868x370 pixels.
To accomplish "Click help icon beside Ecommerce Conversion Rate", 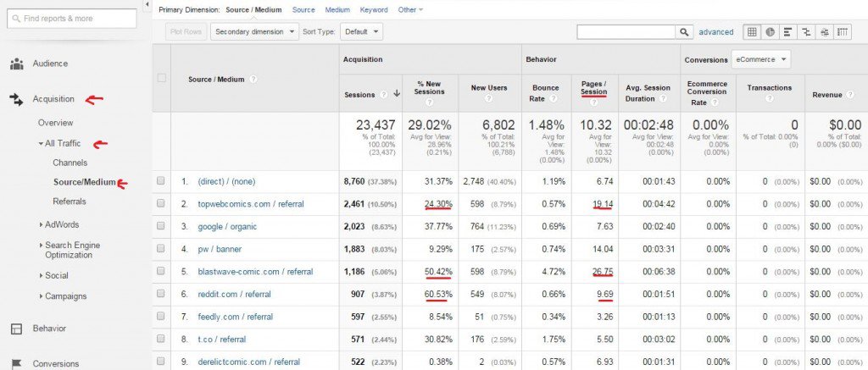I will [714, 102].
